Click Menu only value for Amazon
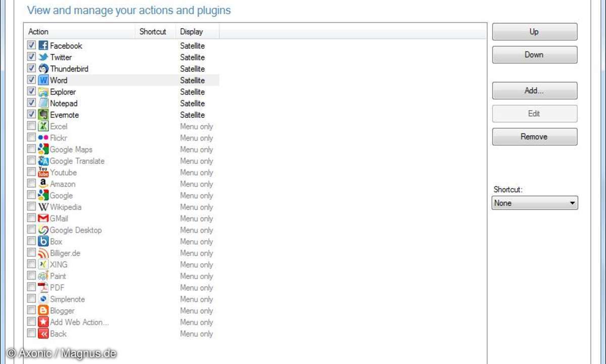The image size is (606, 364). pos(196,184)
